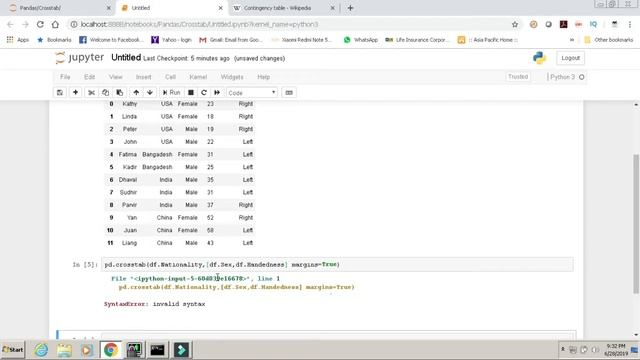Cut selected cells with the scissors icon
Screen dimensions: 640x360
[x=91, y=93]
